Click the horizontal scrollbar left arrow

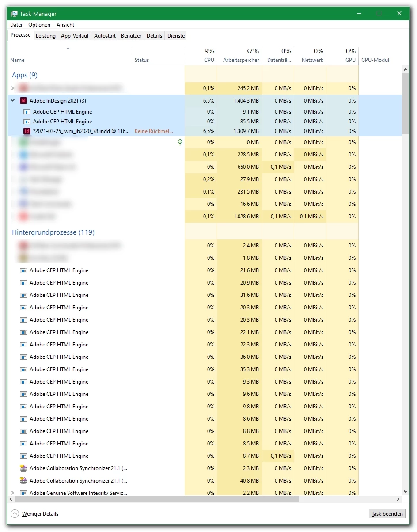[11, 499]
